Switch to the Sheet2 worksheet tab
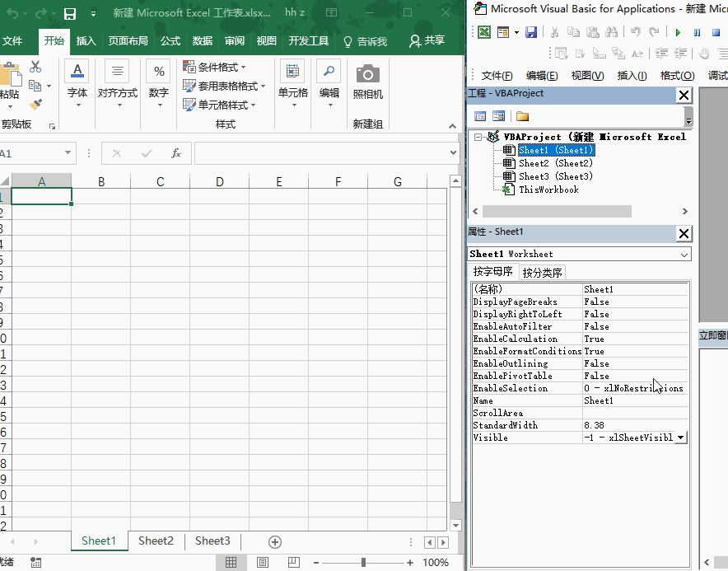This screenshot has height=571, width=728. pyautogui.click(x=156, y=541)
